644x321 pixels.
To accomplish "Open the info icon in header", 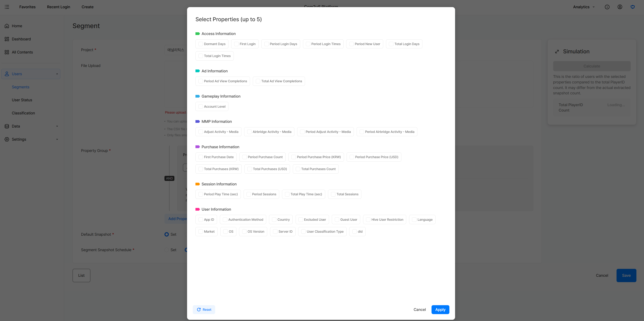I will tap(607, 7).
